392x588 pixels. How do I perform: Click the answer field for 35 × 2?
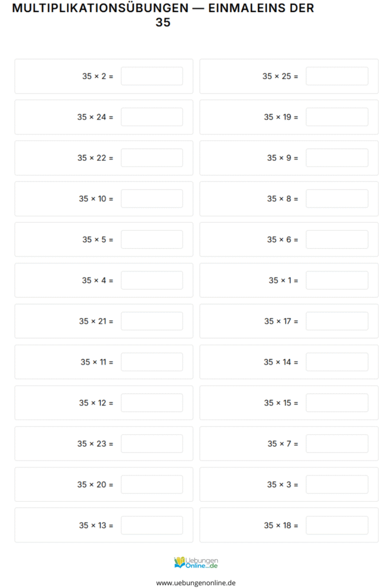[152, 76]
